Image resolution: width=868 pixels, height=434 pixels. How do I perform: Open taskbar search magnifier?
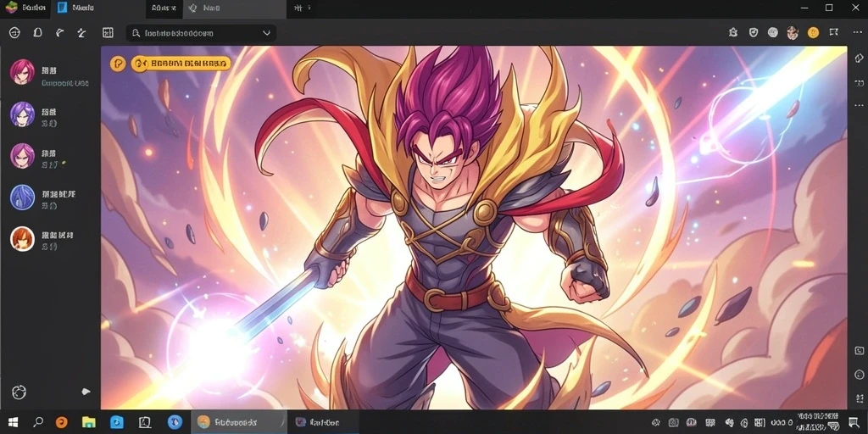point(37,422)
